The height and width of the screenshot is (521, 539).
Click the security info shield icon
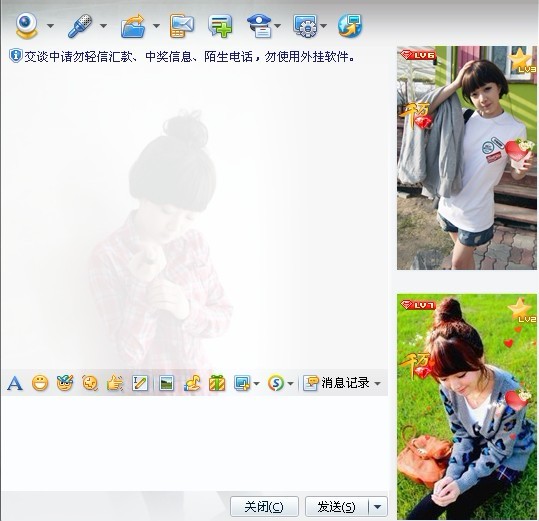(15, 56)
